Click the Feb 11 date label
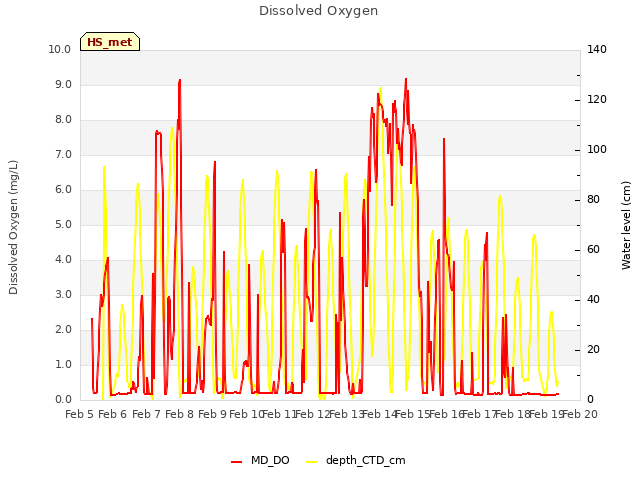640x480 pixels. (279, 415)
